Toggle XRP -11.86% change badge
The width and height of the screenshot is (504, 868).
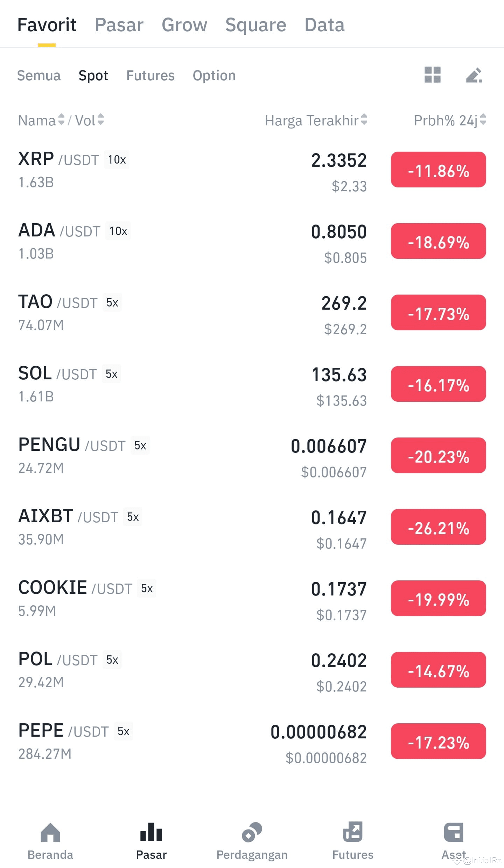(x=439, y=170)
